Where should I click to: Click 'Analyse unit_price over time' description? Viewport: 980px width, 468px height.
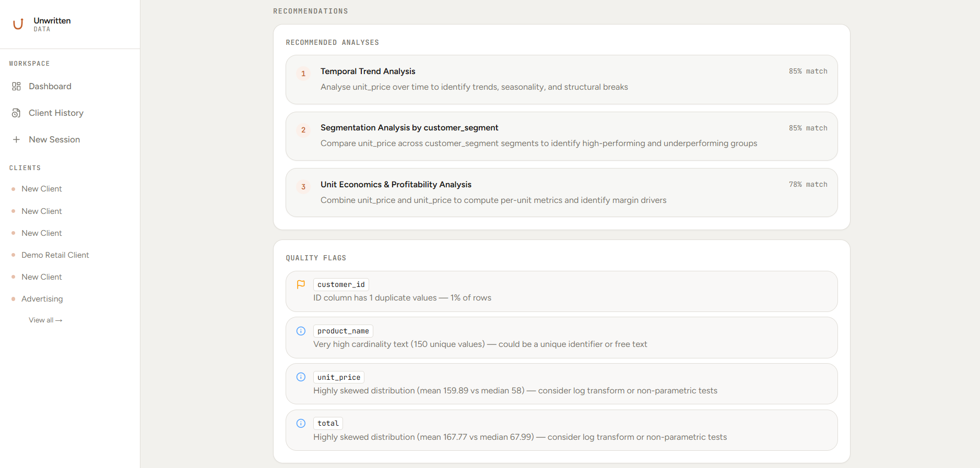(474, 87)
